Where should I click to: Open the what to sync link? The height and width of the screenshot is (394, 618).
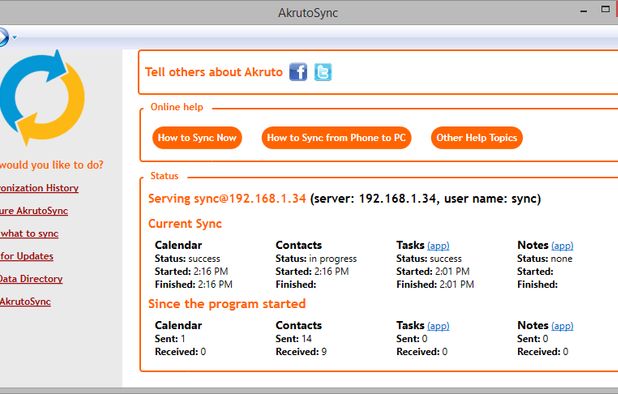[29, 234]
